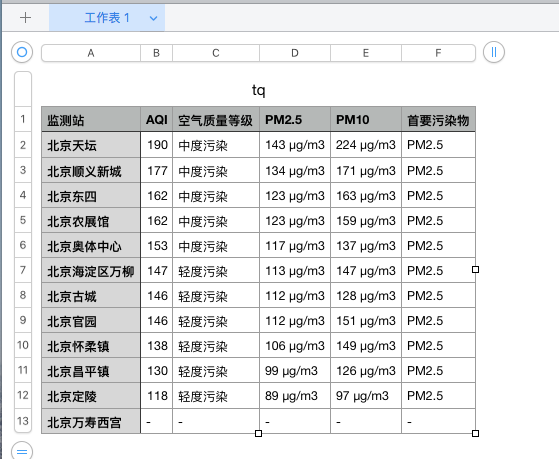Viewport: 559px width, 459px height.
Task: Click the 171 μg/m3 PM10 cell
Action: [x=366, y=170]
